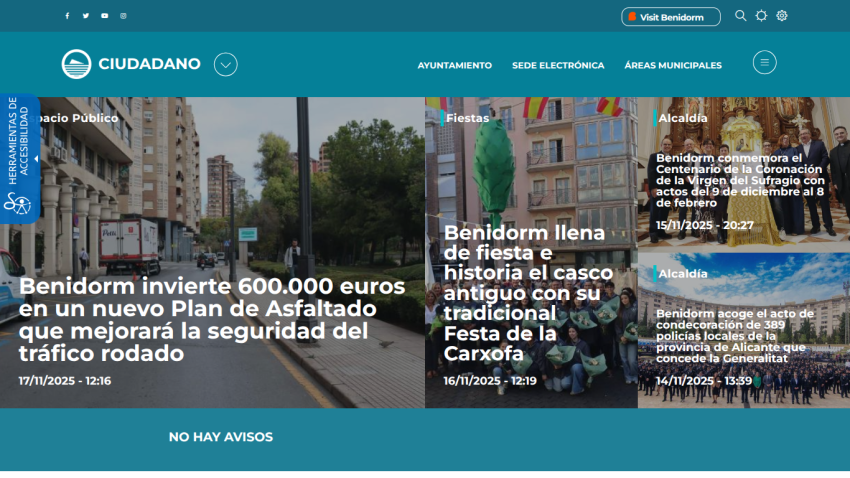Click the NO HAY AVISOS notice text
The image size is (850, 478).
(221, 437)
